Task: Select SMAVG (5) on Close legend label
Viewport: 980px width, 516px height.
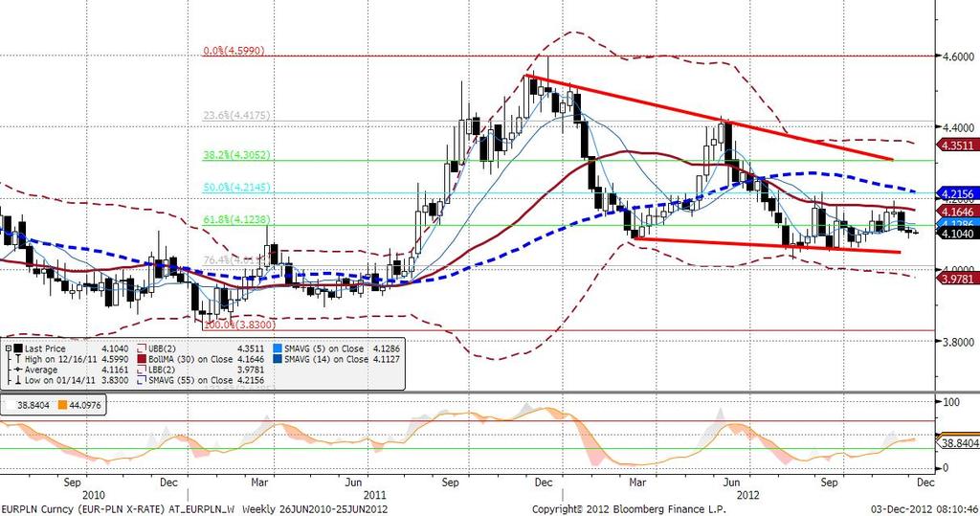Action: pos(323,349)
